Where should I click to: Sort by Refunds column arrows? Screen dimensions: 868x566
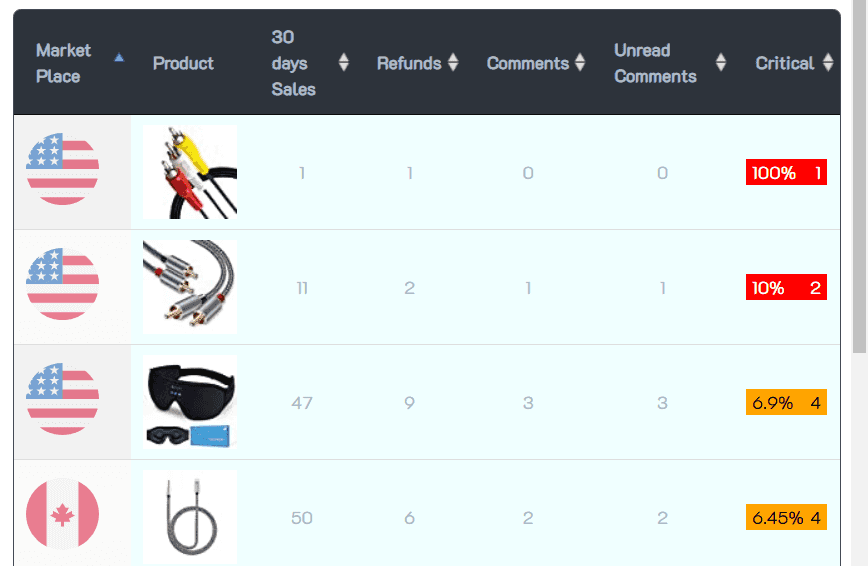click(453, 63)
